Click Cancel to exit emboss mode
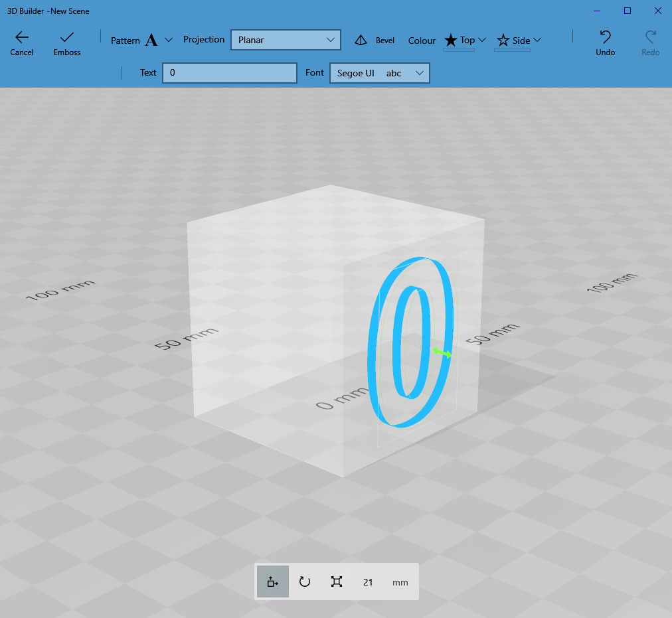Screen dimensions: 672x618 coord(21,42)
